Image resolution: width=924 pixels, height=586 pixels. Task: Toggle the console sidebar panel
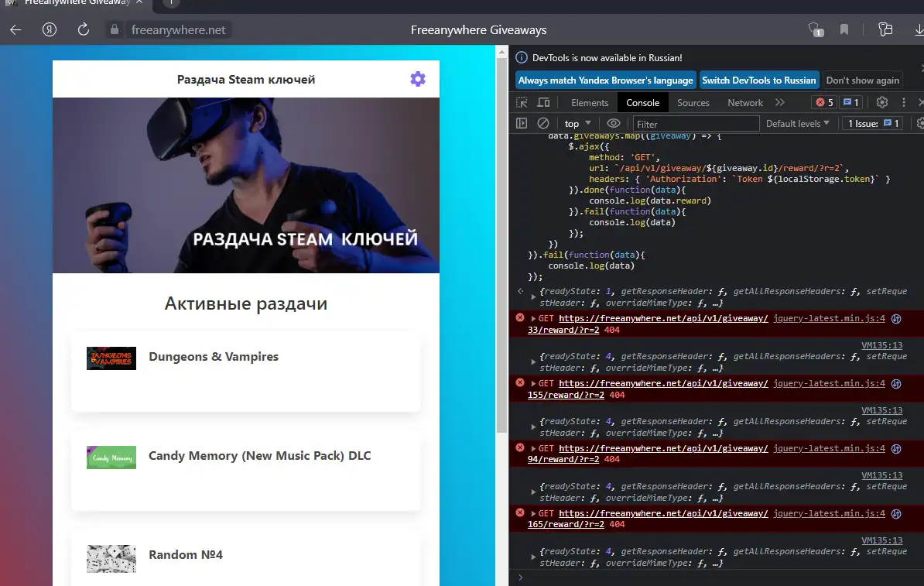522,123
